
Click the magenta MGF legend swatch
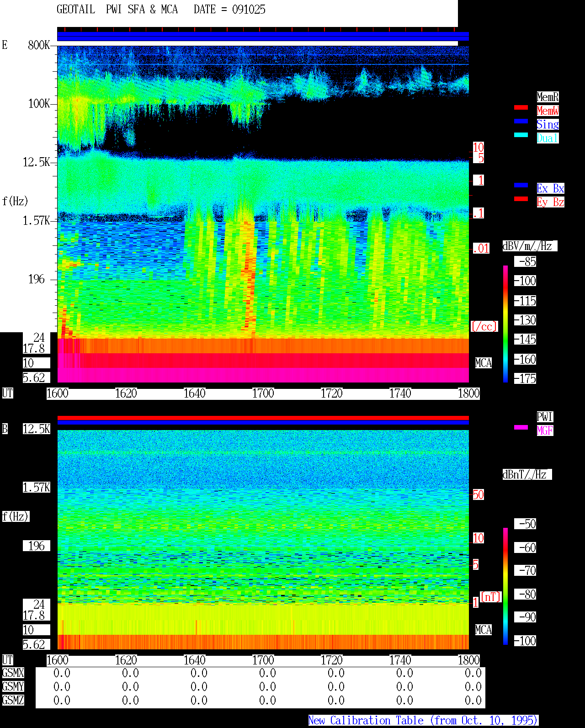coord(521,427)
